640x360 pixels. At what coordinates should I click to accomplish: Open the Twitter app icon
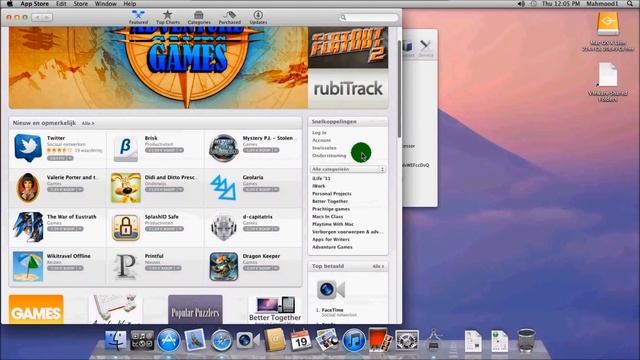tap(28, 148)
